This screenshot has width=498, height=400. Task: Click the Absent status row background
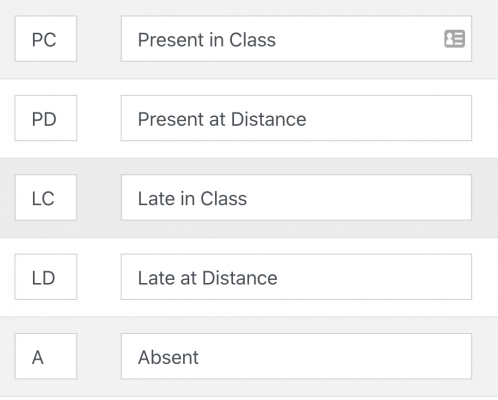pyautogui.click(x=249, y=357)
